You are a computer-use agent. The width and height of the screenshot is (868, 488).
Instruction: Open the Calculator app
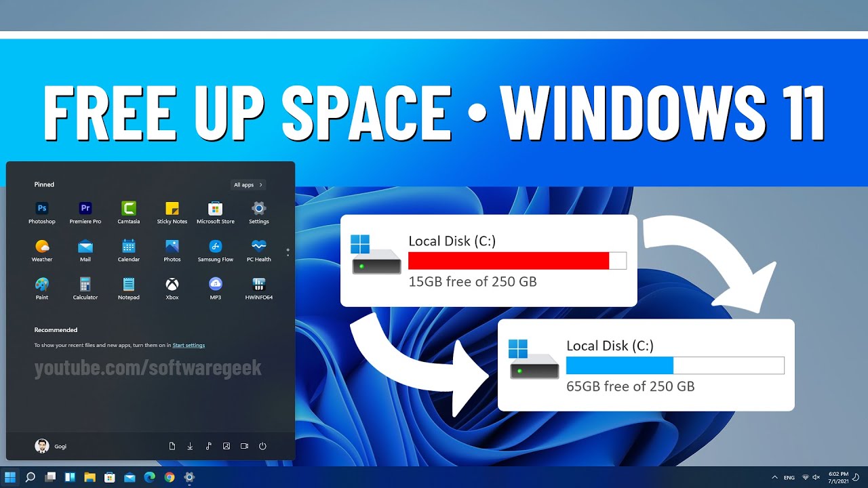click(x=85, y=288)
